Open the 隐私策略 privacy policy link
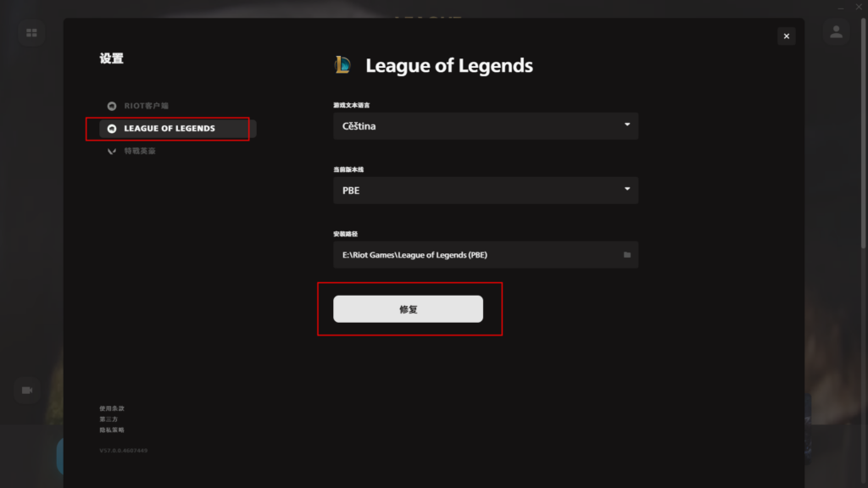 (112, 430)
